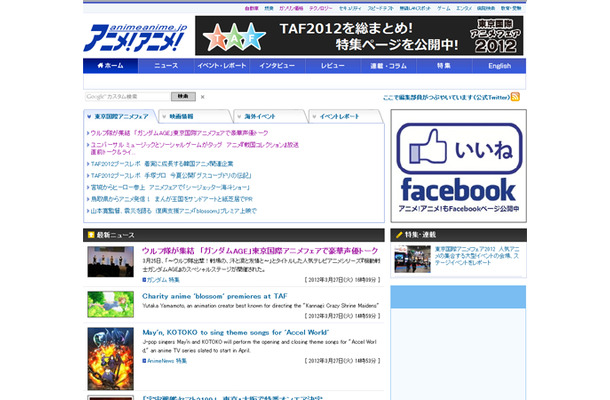
Task: Open the インタビュー navigation item
Action: (277, 66)
